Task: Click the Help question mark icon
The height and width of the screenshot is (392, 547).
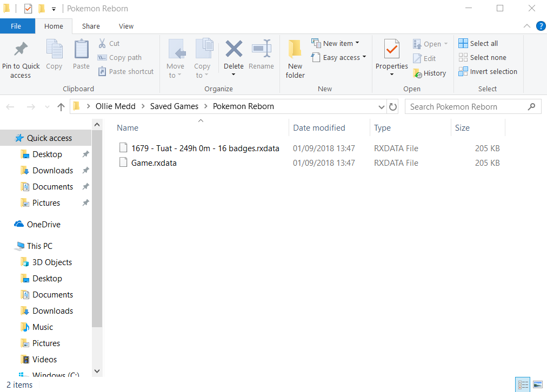Action: pos(541,26)
